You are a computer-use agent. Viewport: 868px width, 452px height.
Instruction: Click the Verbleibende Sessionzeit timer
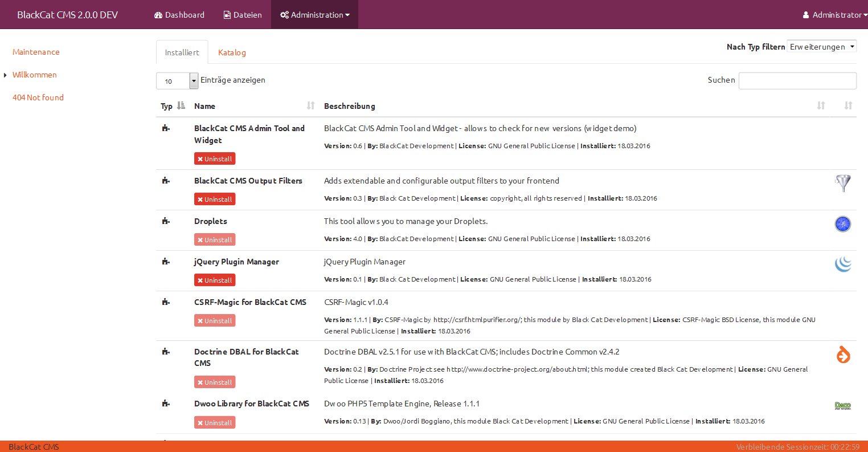[x=798, y=447]
